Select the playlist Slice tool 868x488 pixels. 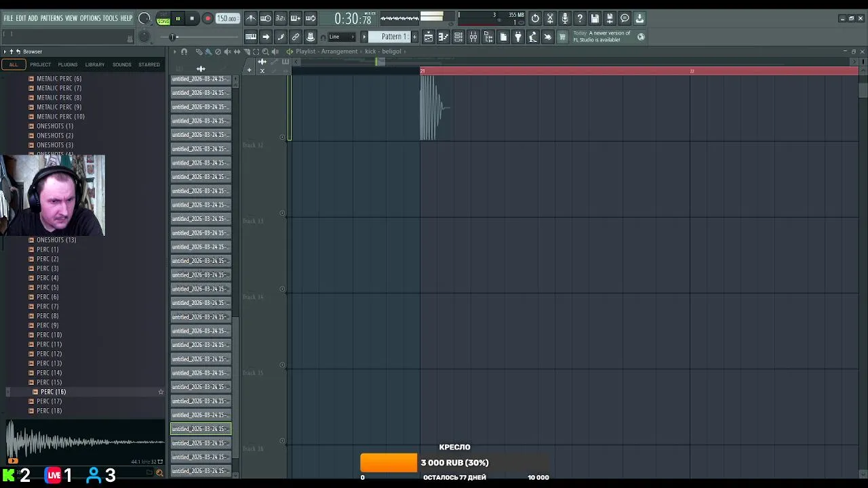coord(246,52)
